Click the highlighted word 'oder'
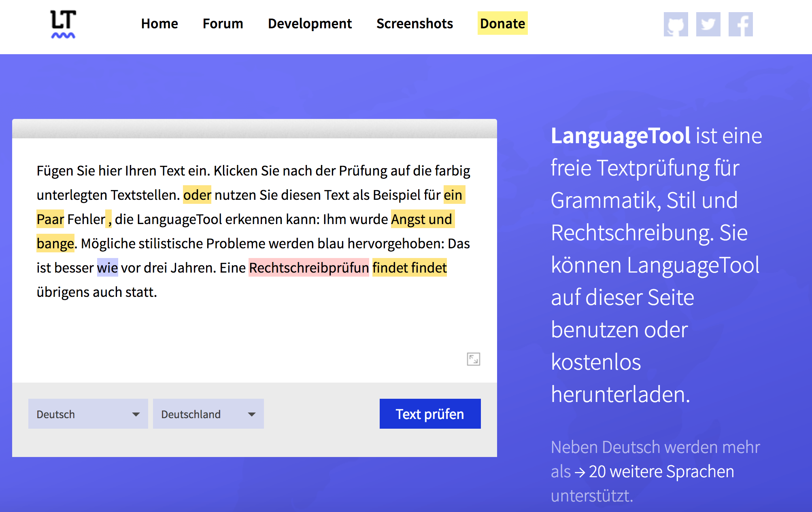This screenshot has height=512, width=812. 197,195
